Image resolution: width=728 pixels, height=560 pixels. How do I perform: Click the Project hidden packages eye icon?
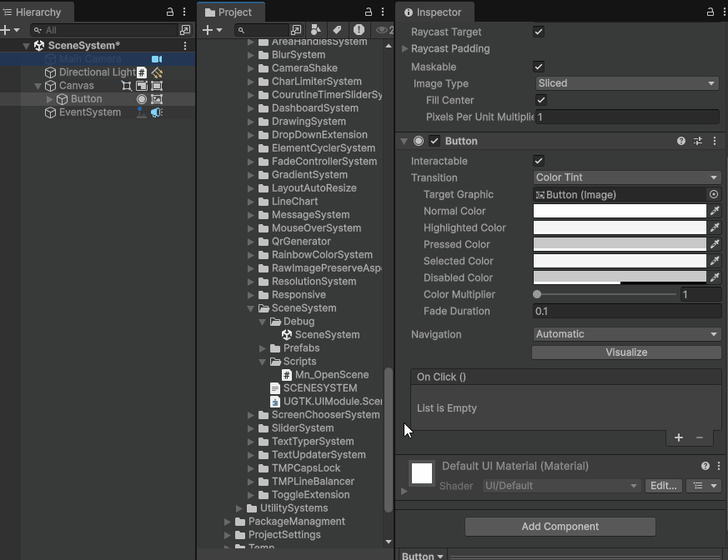(382, 30)
